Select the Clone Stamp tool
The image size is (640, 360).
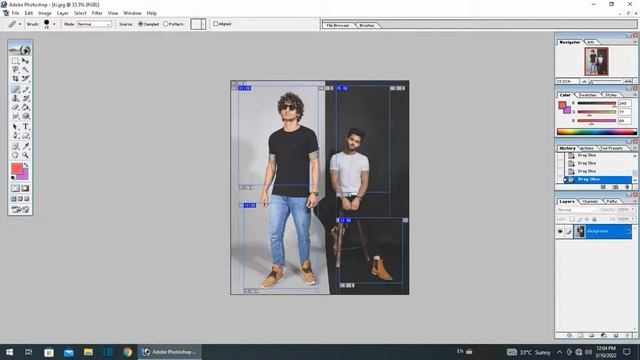15,98
